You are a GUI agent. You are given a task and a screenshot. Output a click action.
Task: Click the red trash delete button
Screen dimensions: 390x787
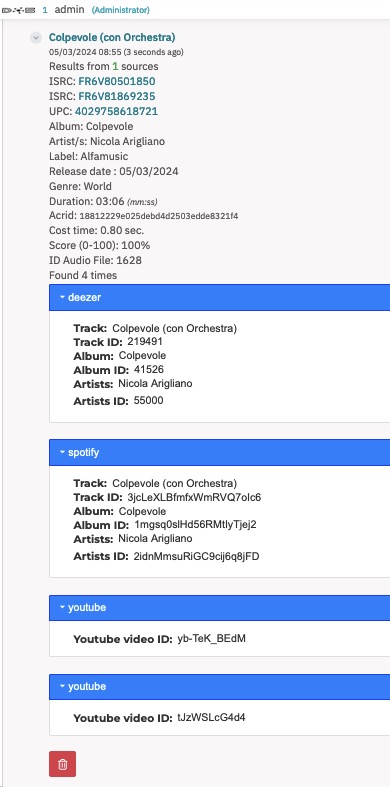point(62,764)
